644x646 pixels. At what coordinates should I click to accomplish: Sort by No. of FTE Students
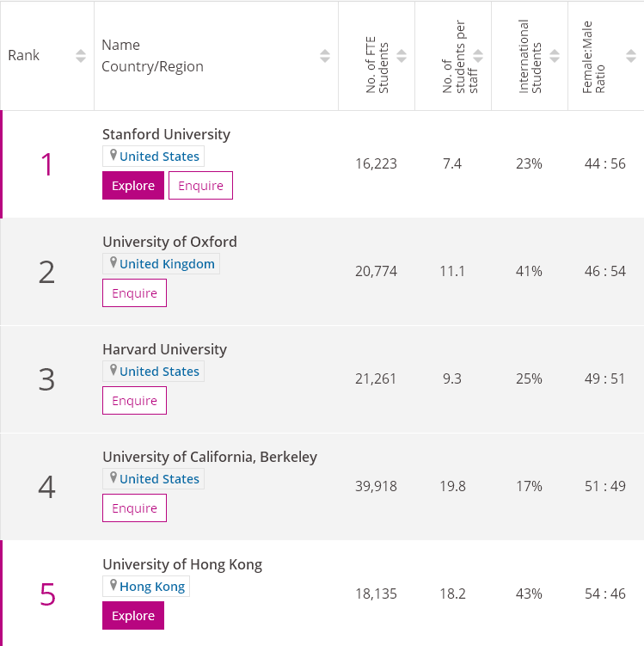402,56
